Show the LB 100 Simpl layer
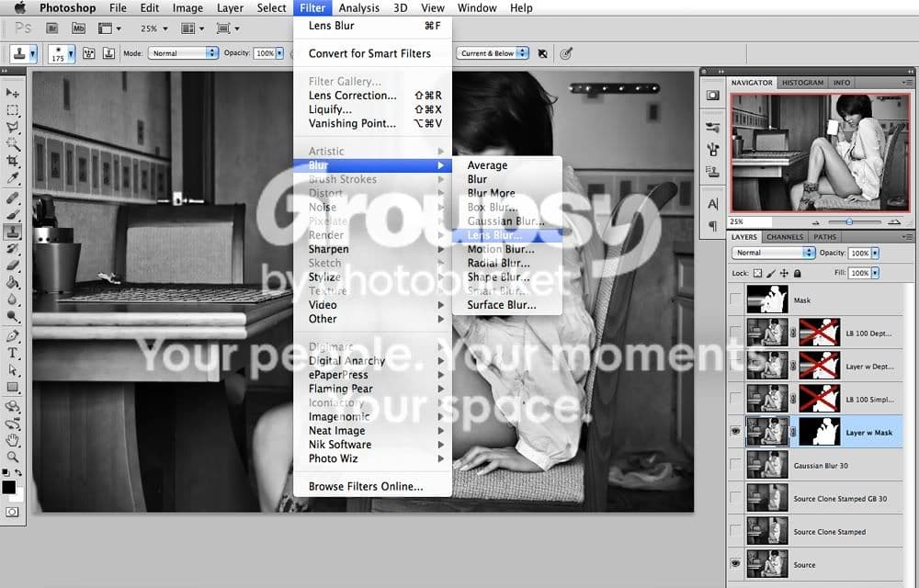 coord(735,398)
